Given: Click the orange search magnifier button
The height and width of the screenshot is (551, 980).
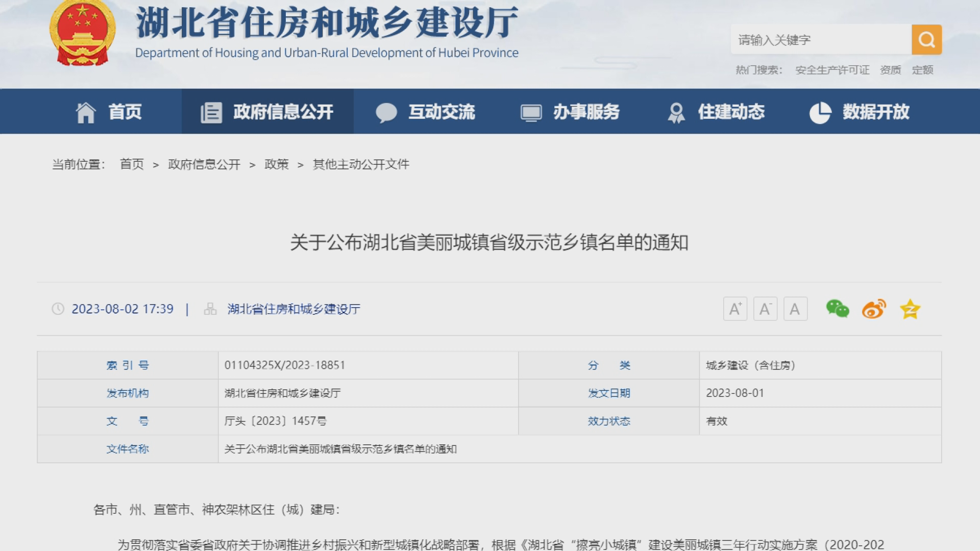Looking at the screenshot, I should (x=926, y=39).
